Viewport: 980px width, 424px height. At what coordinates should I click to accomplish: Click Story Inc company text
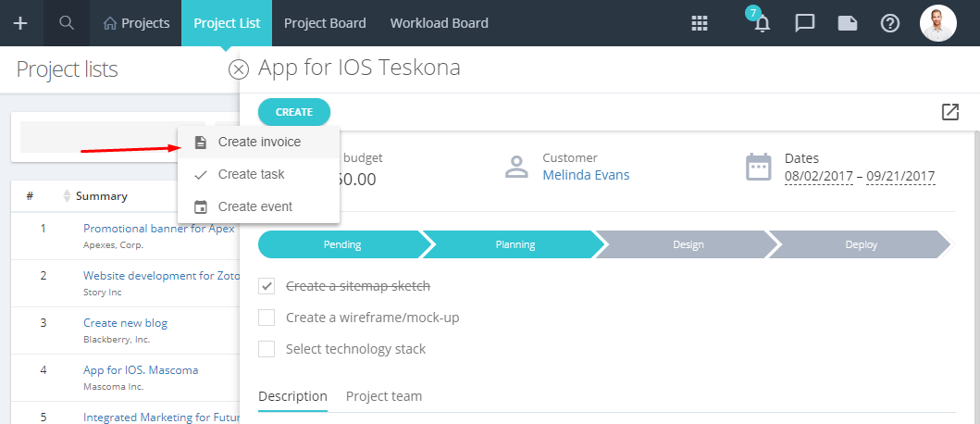pyautogui.click(x=103, y=292)
